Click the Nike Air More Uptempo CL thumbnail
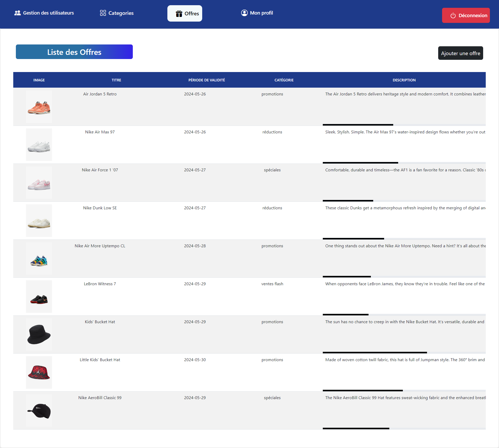499x448 pixels. tap(39, 259)
